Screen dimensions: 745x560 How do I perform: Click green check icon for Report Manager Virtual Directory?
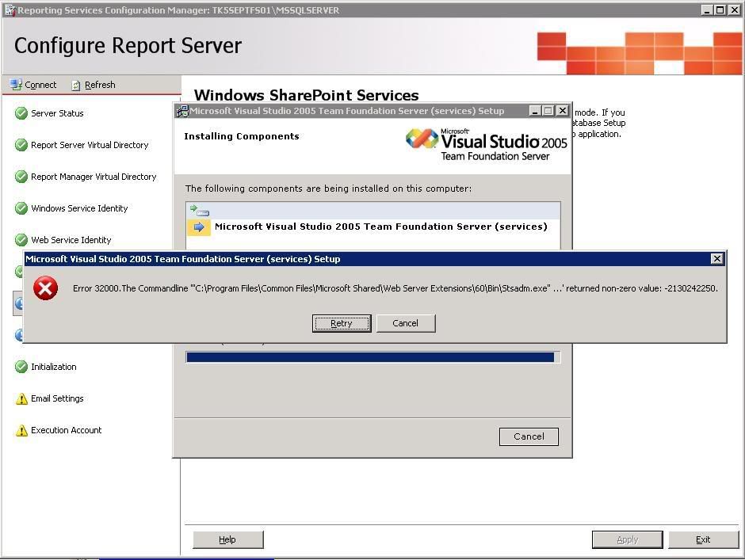(21, 177)
